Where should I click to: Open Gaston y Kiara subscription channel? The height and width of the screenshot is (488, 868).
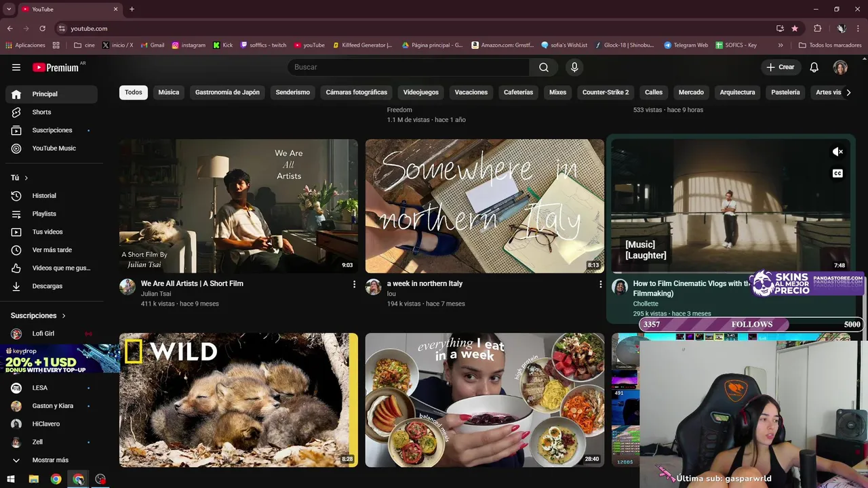pos(52,406)
